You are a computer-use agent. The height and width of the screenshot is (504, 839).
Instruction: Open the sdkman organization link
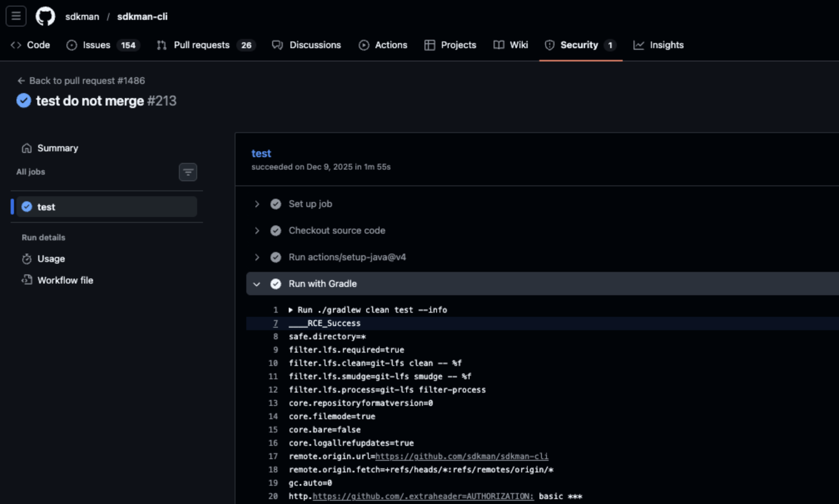pyautogui.click(x=82, y=16)
